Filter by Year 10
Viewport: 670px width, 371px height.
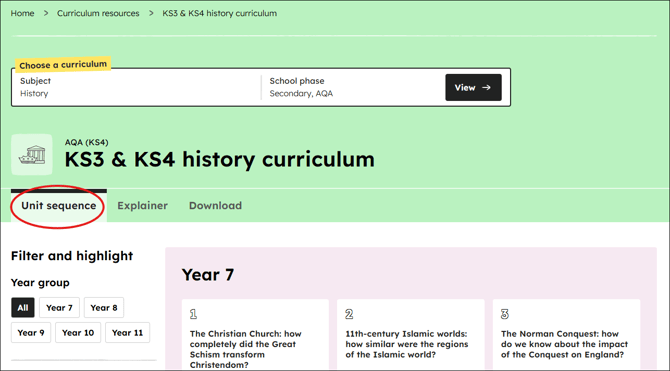[78, 333]
